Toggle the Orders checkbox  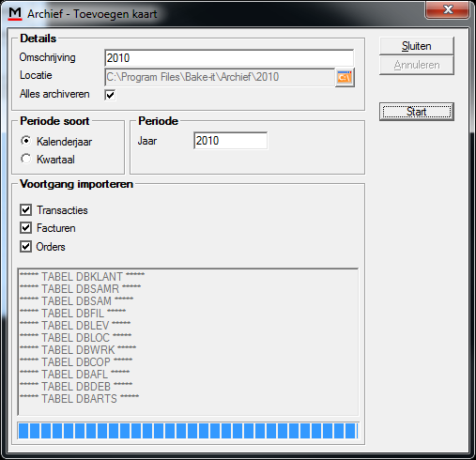[25, 247]
